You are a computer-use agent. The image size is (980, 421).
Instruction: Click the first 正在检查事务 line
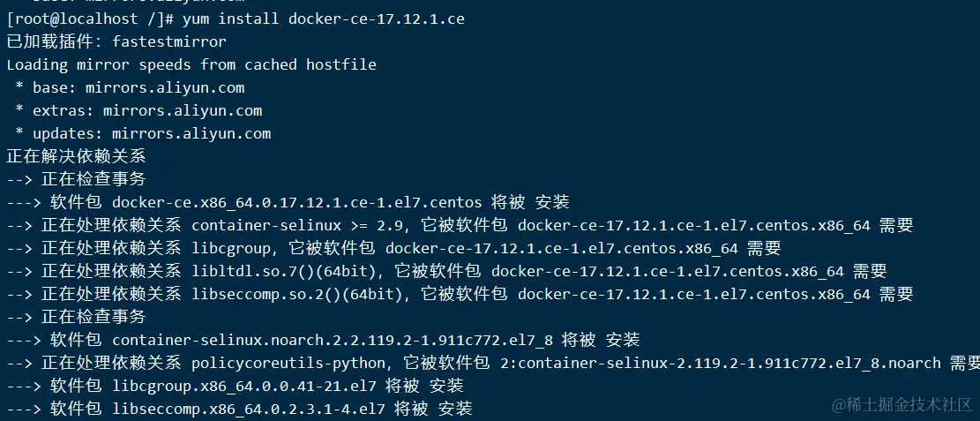(x=93, y=179)
